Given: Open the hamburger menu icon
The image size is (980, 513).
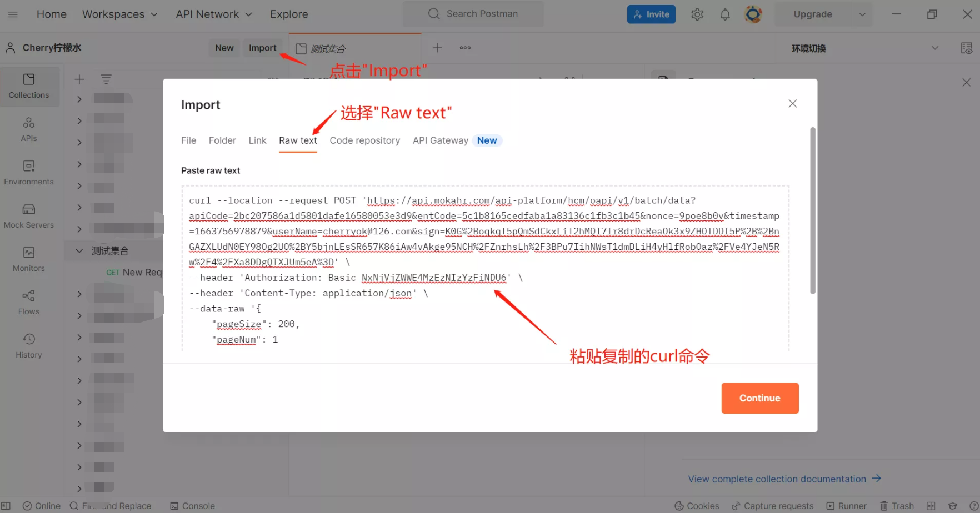Looking at the screenshot, I should [x=13, y=14].
